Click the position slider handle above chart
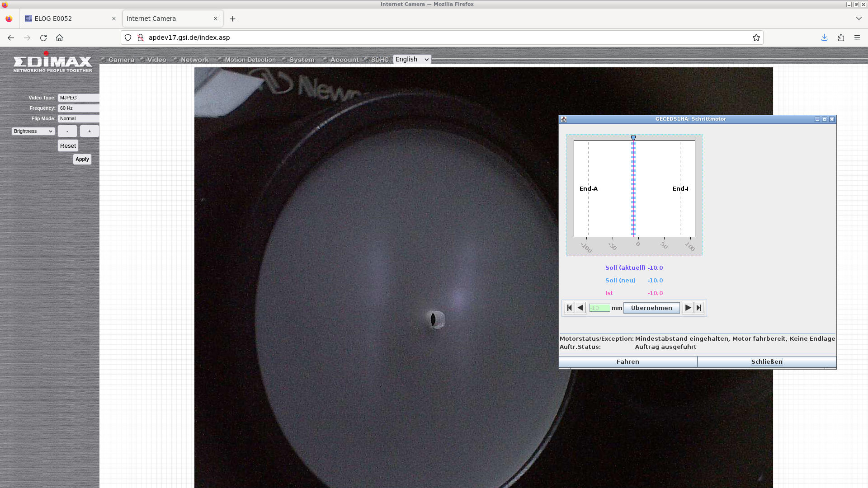Screen dimensions: 868x488 (633, 138)
